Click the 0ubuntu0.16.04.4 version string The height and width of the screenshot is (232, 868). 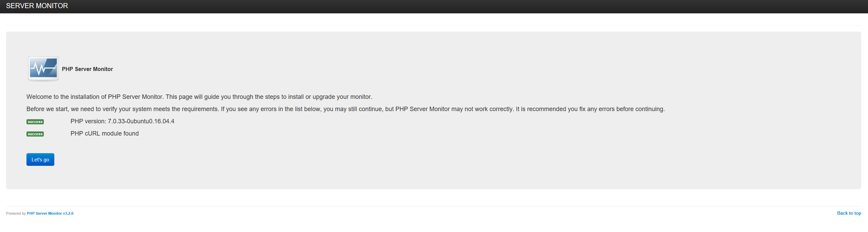tap(150, 121)
